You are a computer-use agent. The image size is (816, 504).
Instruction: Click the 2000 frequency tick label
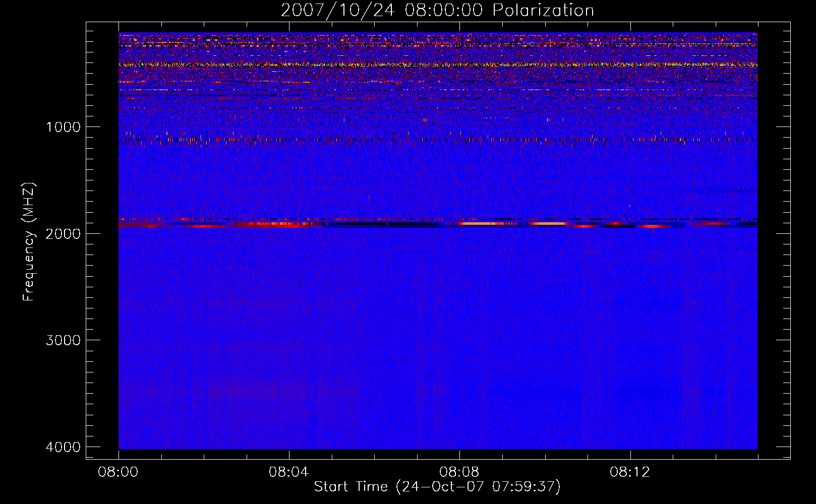point(63,233)
